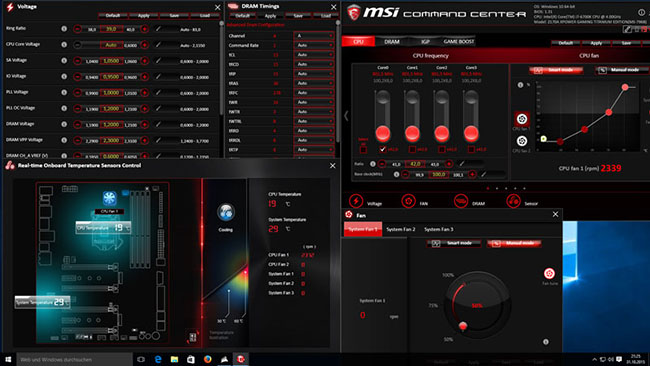650x366 pixels.
Task: Expand the tCL Auto dropdown
Action: pyautogui.click(x=313, y=55)
